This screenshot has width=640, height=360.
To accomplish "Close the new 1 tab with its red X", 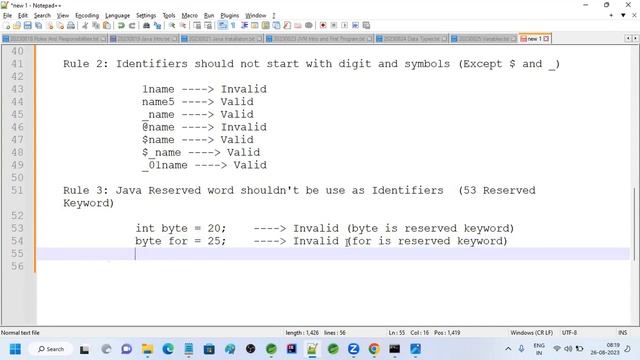I will 546,39.
